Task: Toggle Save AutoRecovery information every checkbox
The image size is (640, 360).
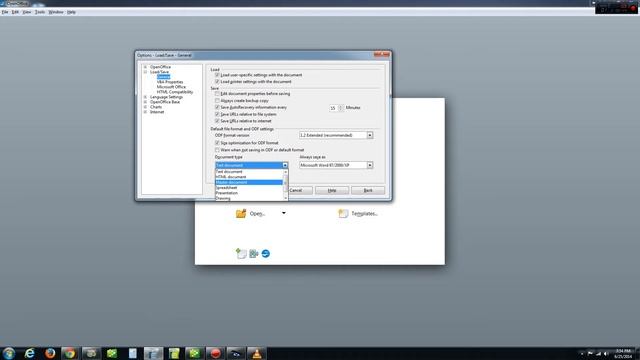Action: point(217,107)
